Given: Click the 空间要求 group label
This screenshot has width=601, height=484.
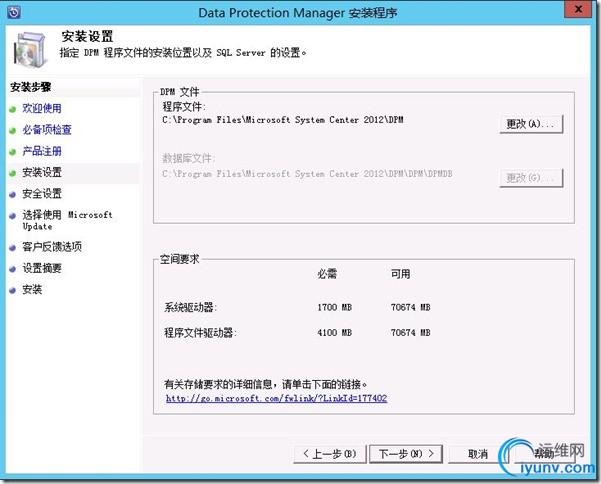Looking at the screenshot, I should pyautogui.click(x=179, y=259).
